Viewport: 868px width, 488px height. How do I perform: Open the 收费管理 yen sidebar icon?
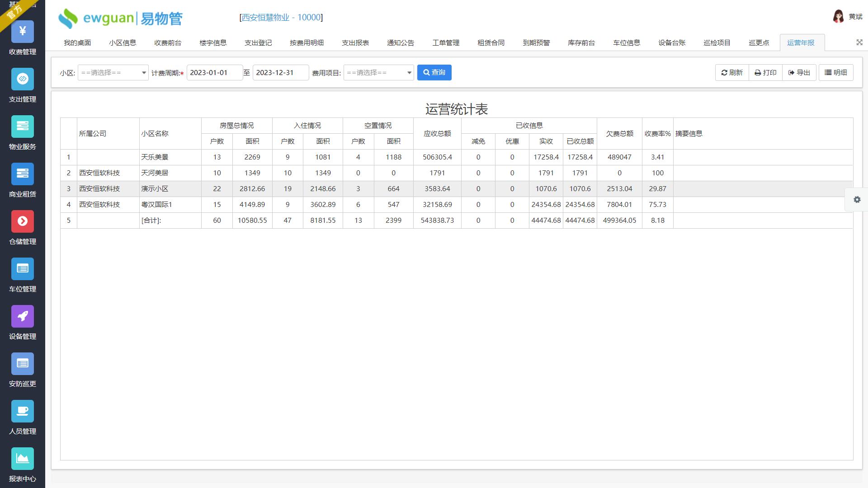[x=23, y=32]
